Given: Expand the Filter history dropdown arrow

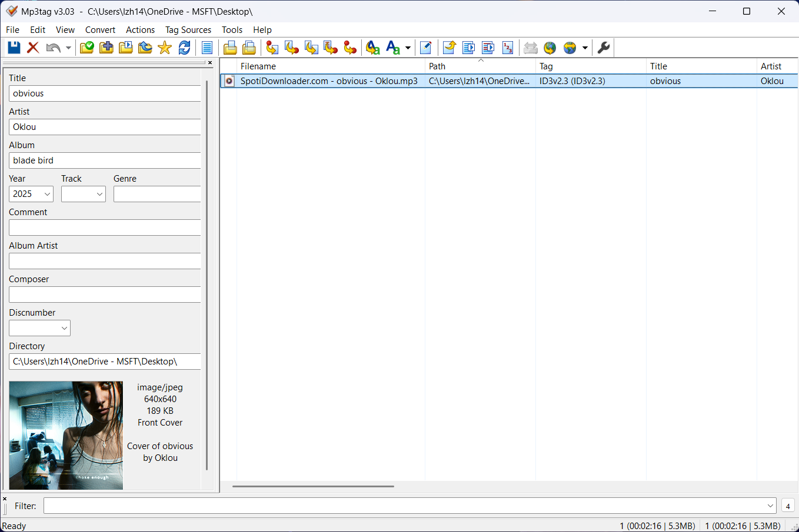Looking at the screenshot, I should (770, 506).
